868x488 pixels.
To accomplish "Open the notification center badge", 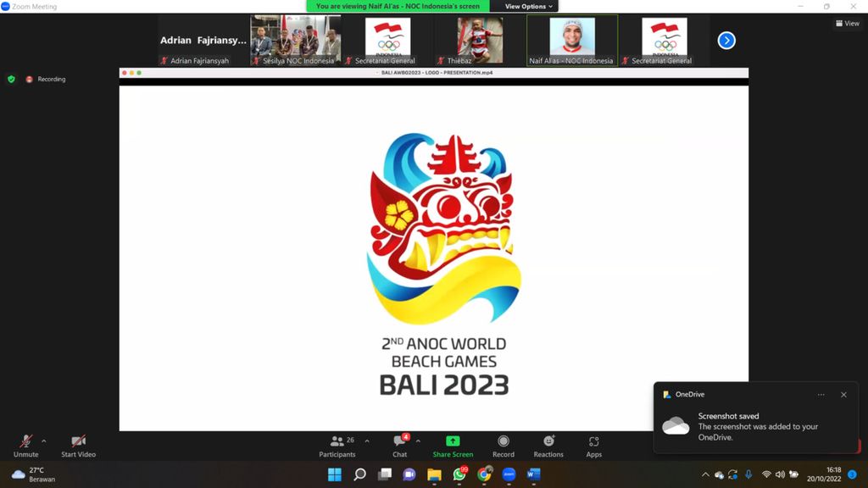I will tap(853, 474).
